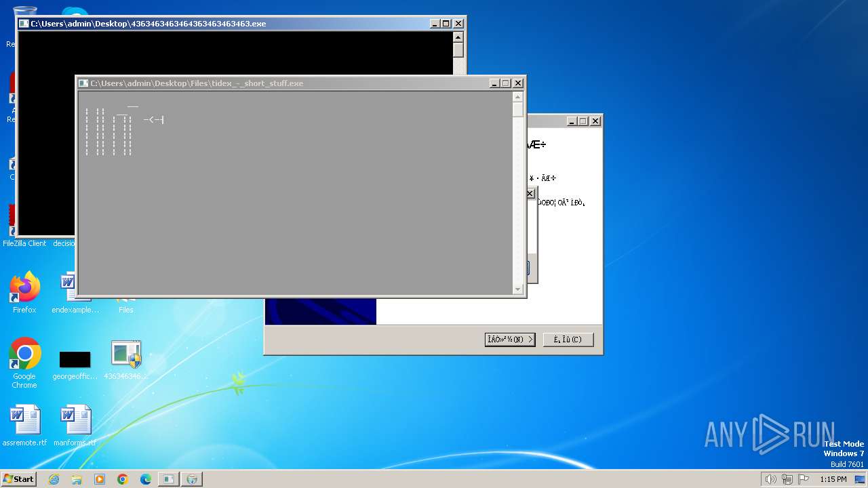The image size is (868, 488).
Task: Close the tidex_-_short_stuff.exe window
Action: point(518,83)
